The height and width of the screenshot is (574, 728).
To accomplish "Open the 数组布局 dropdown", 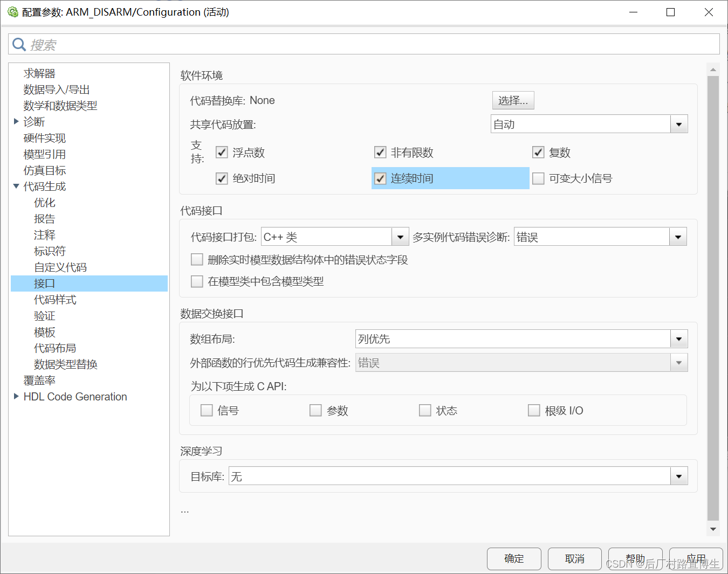I will 521,339.
